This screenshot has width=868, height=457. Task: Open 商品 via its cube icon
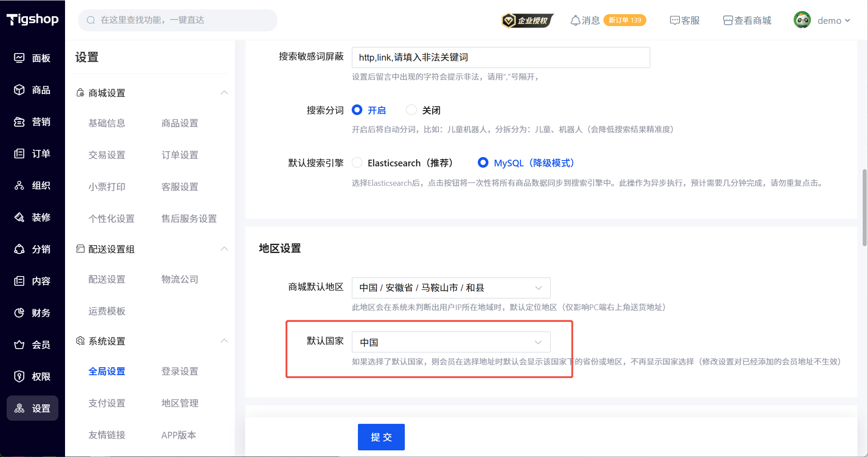(19, 90)
